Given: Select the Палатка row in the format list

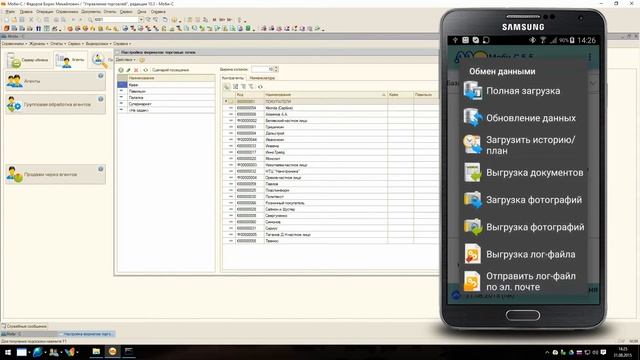Looking at the screenshot, I should pyautogui.click(x=166, y=98).
